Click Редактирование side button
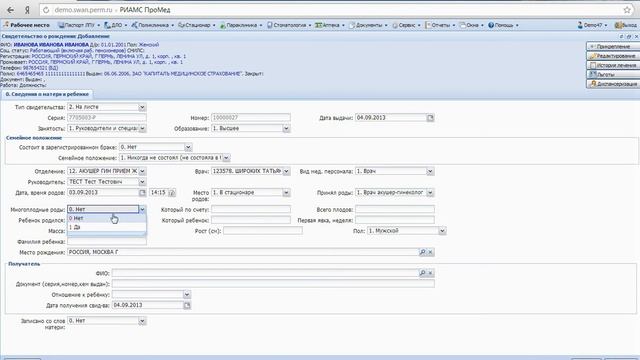Viewport: 640px width, 360px height. [613, 56]
